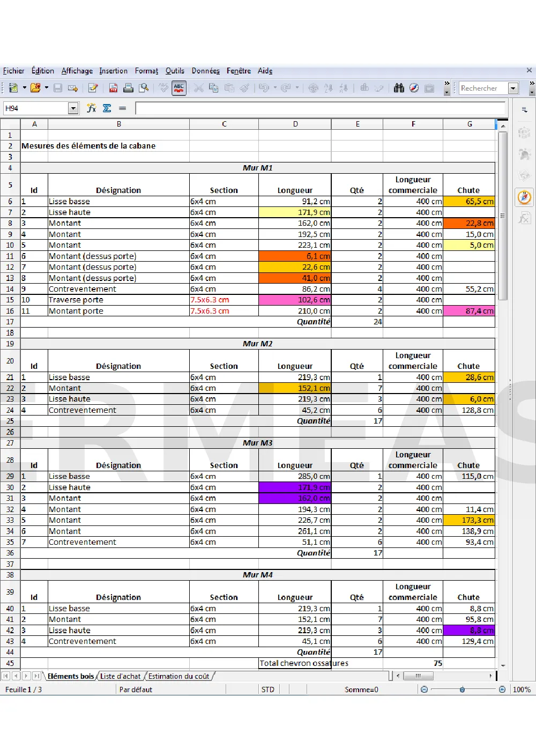Click the Cut scissors icon
536x756 pixels.
point(198,88)
